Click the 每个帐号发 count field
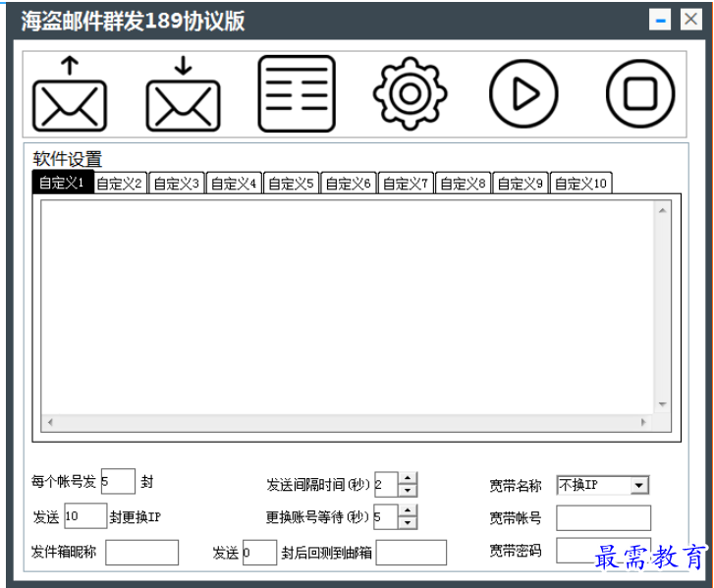714x588 pixels. (x=118, y=481)
